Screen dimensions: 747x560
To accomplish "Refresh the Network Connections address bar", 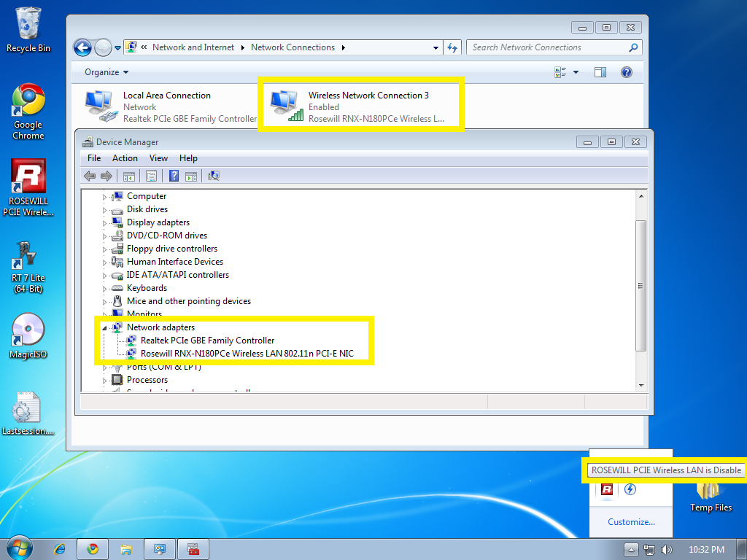I will point(452,47).
